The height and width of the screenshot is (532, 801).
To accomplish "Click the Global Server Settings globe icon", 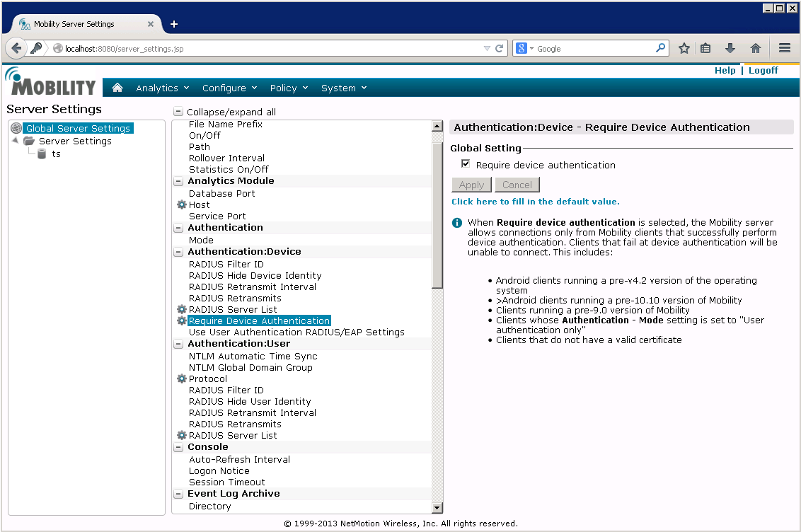I will (16, 128).
